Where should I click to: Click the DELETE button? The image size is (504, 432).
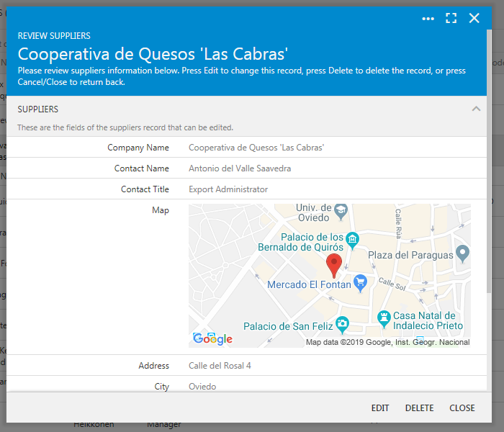tap(419, 408)
